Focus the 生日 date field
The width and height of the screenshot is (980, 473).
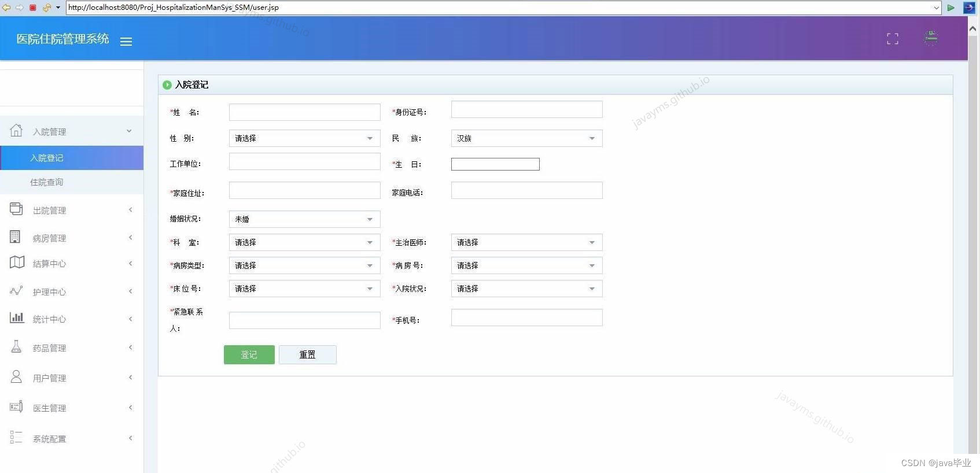(495, 164)
